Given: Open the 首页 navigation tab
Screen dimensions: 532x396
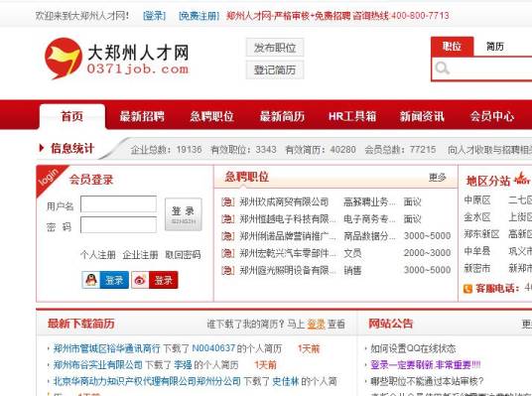Looking at the screenshot, I should (71, 116).
